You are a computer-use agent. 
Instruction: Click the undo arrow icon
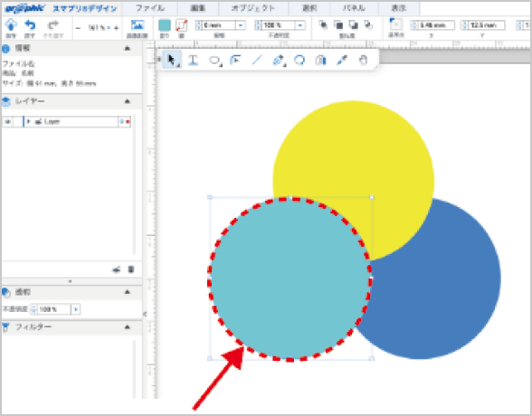30,24
